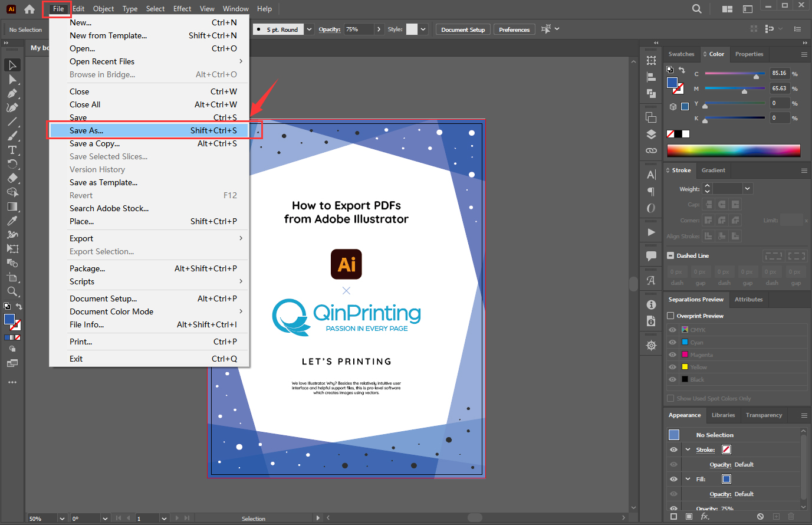The image size is (812, 525).
Task: Click the Preferences button
Action: (514, 29)
